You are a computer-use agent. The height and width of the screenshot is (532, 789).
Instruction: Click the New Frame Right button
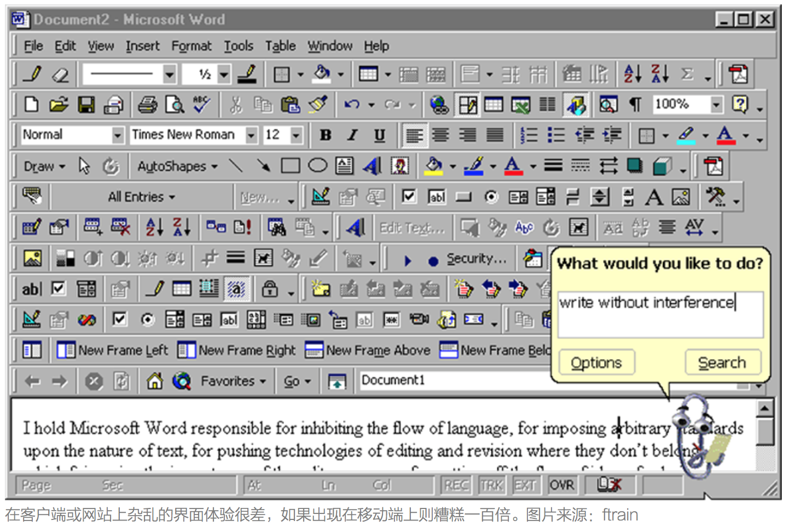[236, 350]
